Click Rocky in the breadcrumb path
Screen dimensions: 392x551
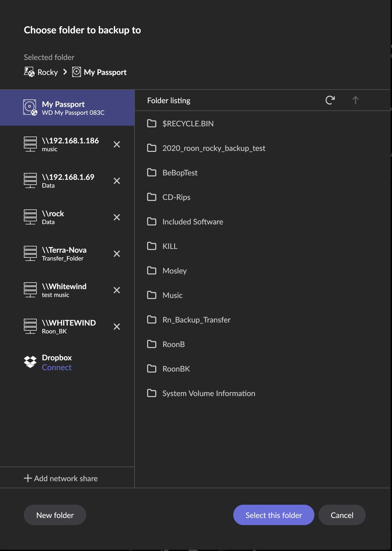click(x=47, y=72)
